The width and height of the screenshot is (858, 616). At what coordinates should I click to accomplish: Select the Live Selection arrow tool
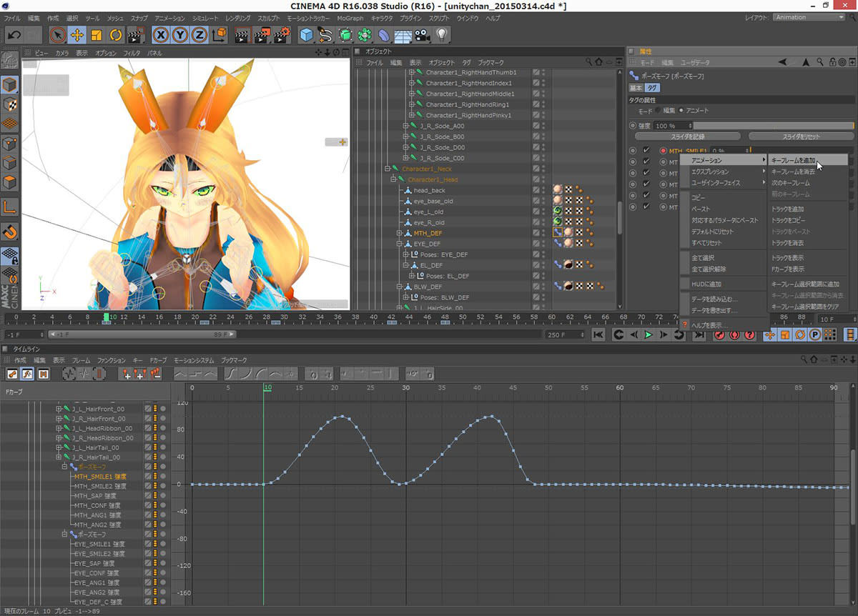point(59,34)
